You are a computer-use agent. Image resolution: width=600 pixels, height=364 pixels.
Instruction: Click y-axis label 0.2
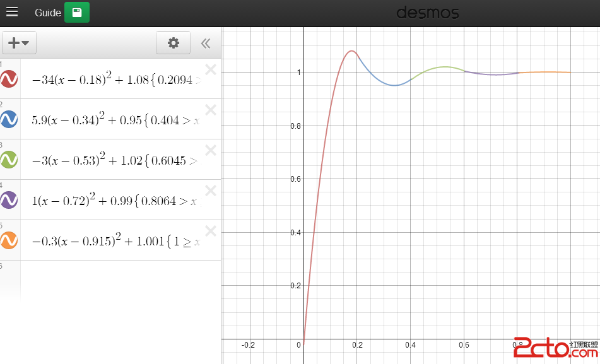point(295,286)
